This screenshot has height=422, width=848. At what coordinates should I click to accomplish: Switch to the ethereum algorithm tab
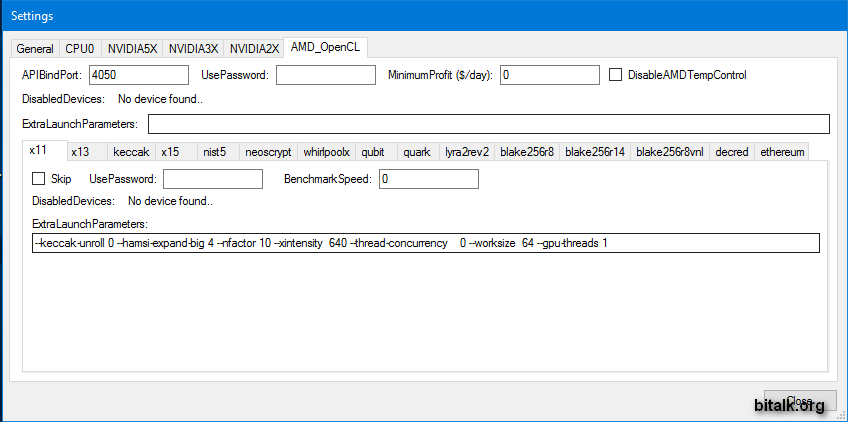pos(782,152)
